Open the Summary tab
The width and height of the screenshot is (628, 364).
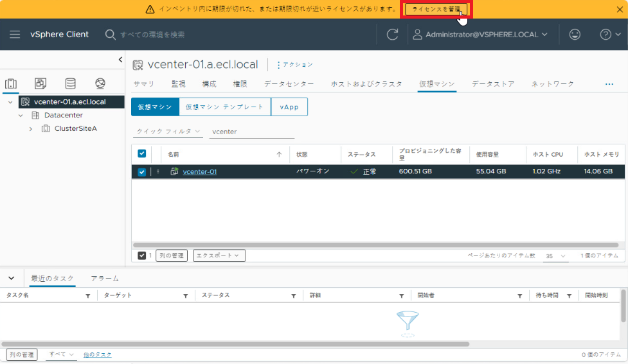pos(144,84)
